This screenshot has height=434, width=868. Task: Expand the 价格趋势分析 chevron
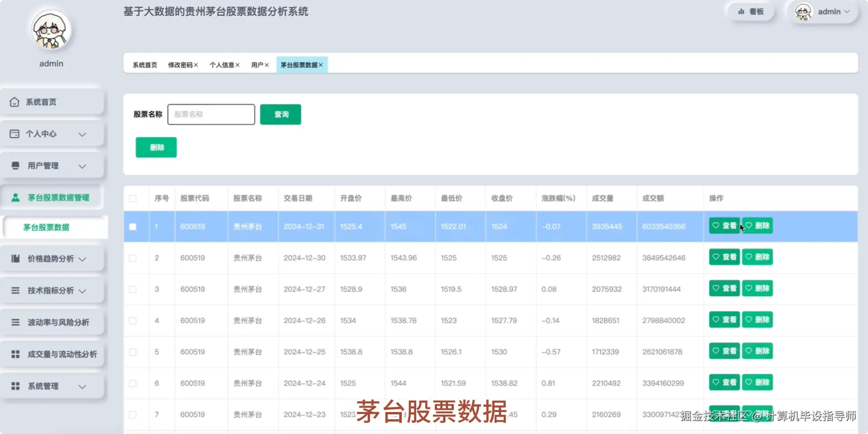pos(82,259)
